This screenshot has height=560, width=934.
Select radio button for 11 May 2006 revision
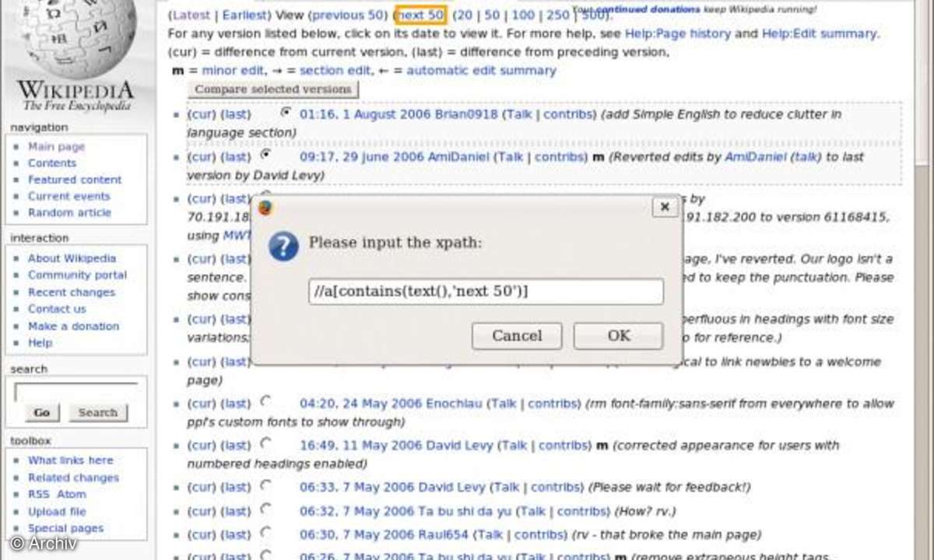[265, 443]
